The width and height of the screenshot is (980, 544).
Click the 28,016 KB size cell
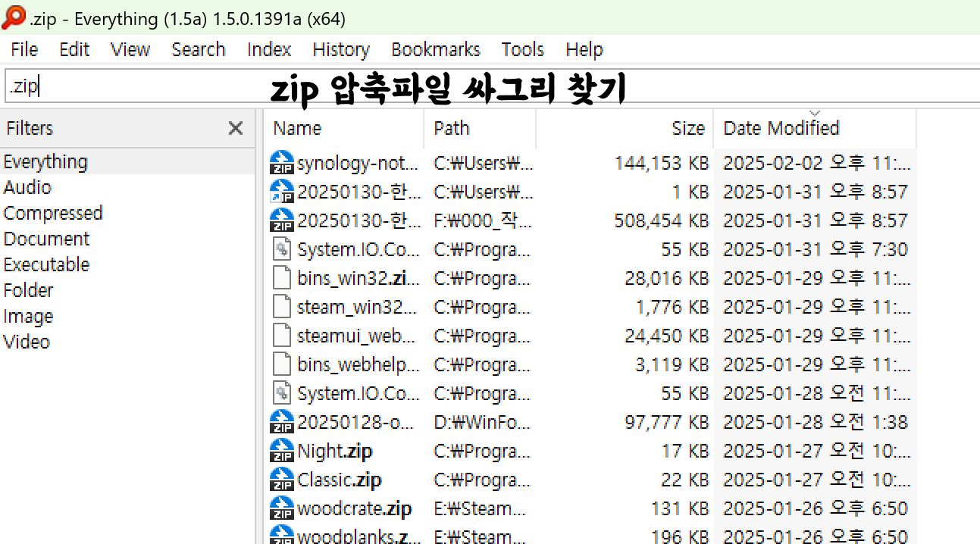[x=667, y=278]
